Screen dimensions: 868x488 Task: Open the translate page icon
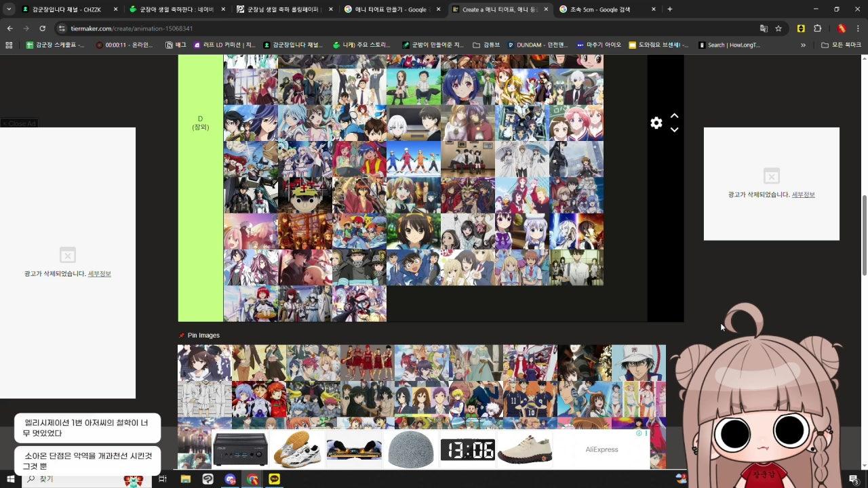[x=764, y=28]
